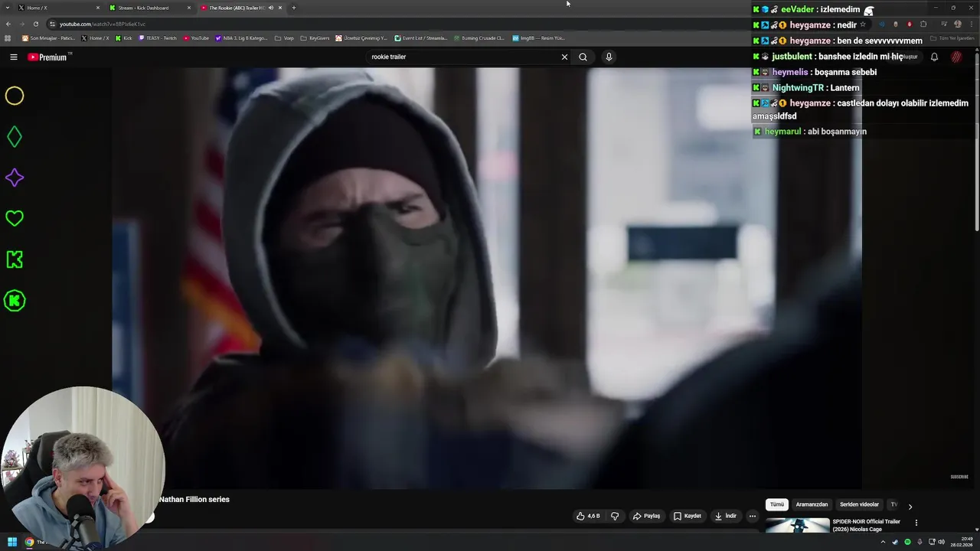Open 'Tüm Yer İşaretleri' bookmarks folder
This screenshot has height=551, width=980.
click(951, 38)
